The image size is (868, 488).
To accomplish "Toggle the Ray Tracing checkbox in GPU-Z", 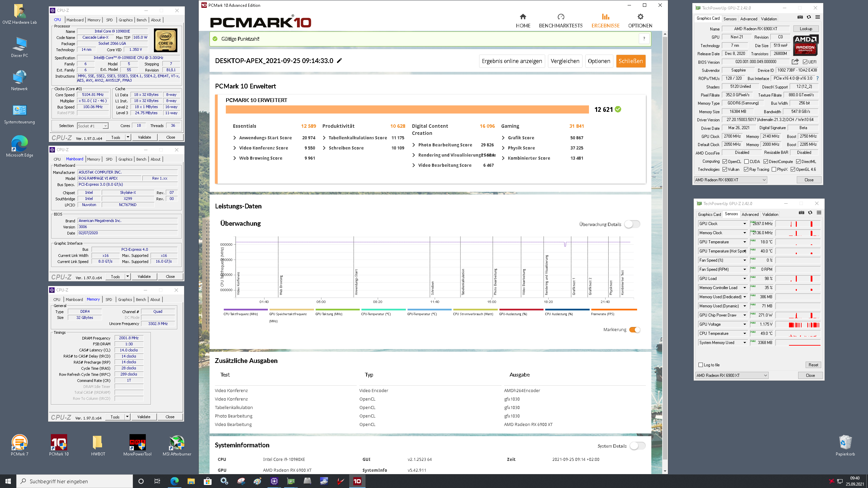I will tap(746, 169).
